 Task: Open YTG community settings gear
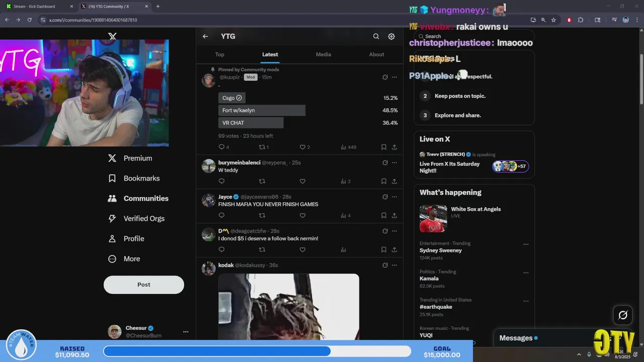point(391,36)
